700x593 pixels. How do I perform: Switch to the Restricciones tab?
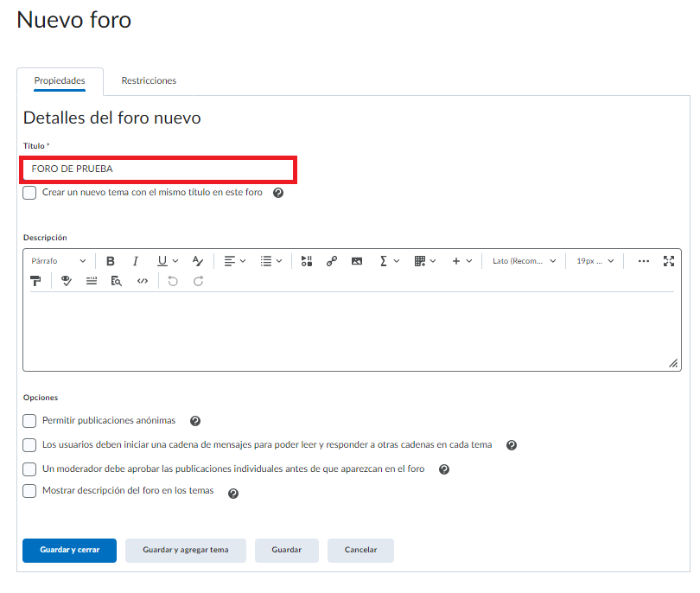tap(149, 80)
